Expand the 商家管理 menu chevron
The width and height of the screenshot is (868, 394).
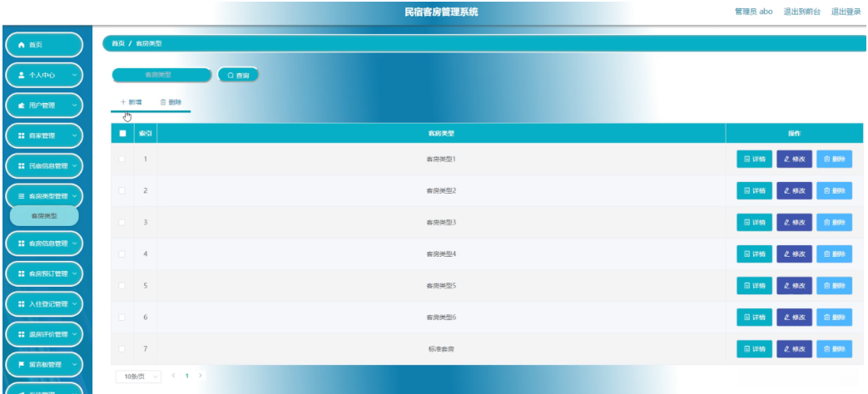(75, 135)
